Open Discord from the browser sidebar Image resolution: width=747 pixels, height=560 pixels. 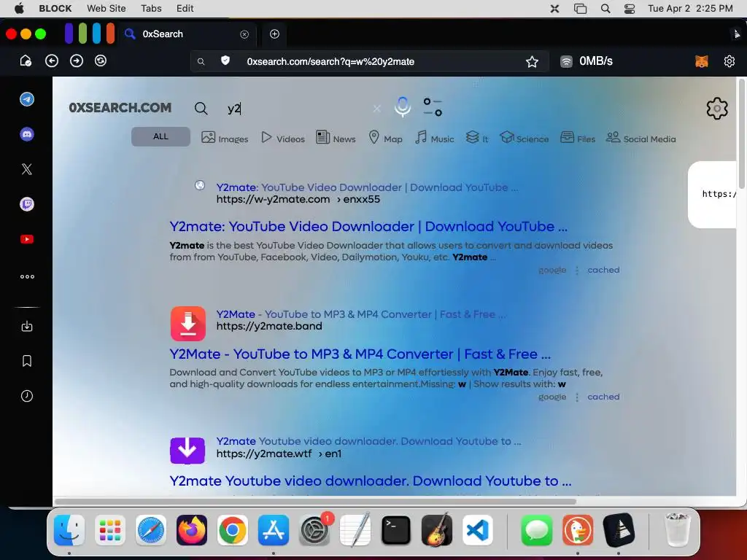point(27,134)
